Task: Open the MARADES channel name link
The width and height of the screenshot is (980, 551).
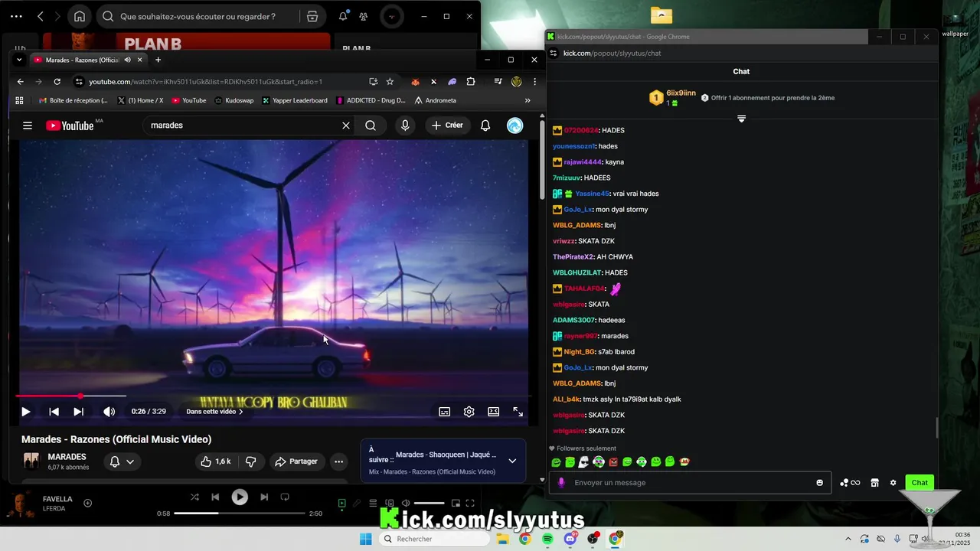Action: click(x=67, y=457)
